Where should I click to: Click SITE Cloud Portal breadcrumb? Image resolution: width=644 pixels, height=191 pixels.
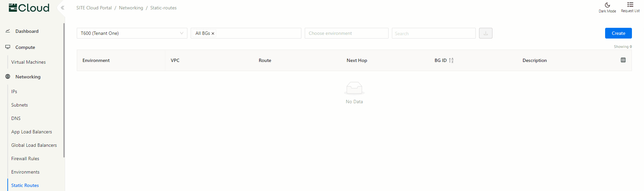(x=94, y=8)
